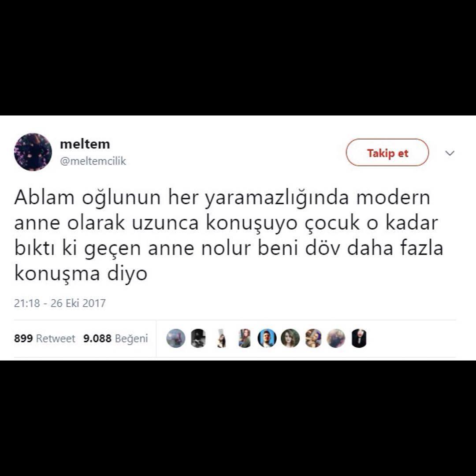Viewport: 476px width, 476px height.
Task: Click 'konuşma diyo' on tweet's last line
Action: click(81, 273)
